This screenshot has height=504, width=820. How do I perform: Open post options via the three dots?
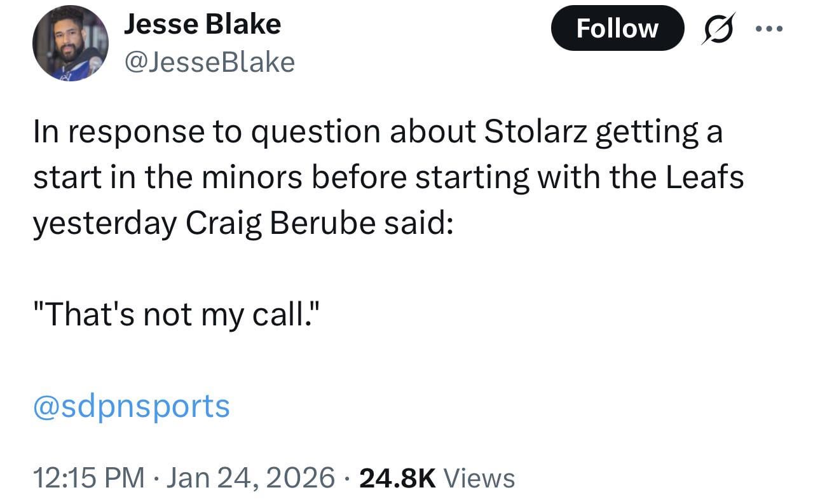tap(769, 29)
